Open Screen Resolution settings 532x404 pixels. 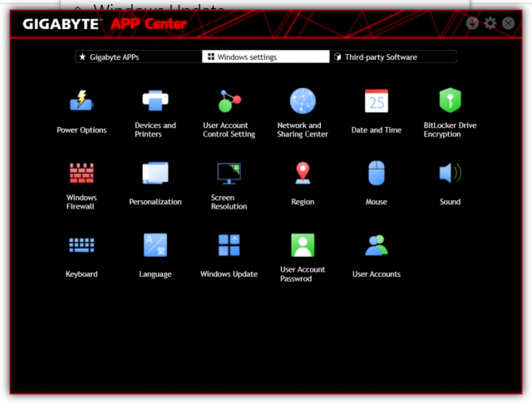coord(229,173)
